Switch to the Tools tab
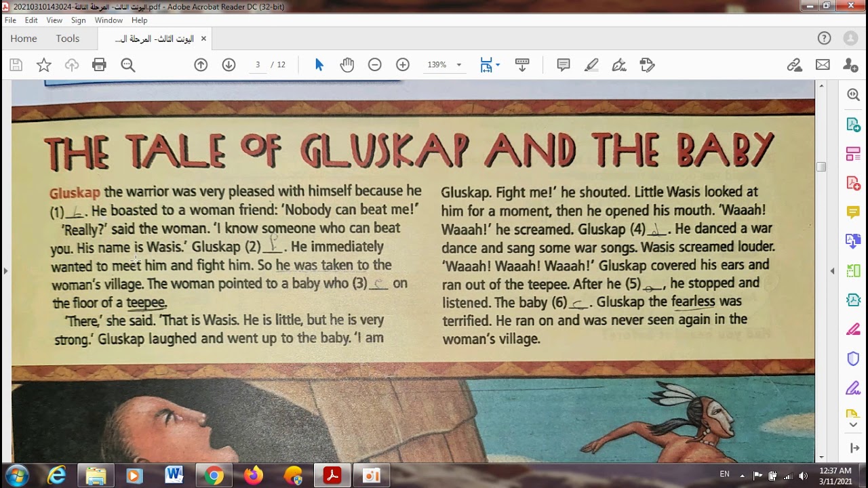The width and height of the screenshot is (868, 488). point(68,39)
